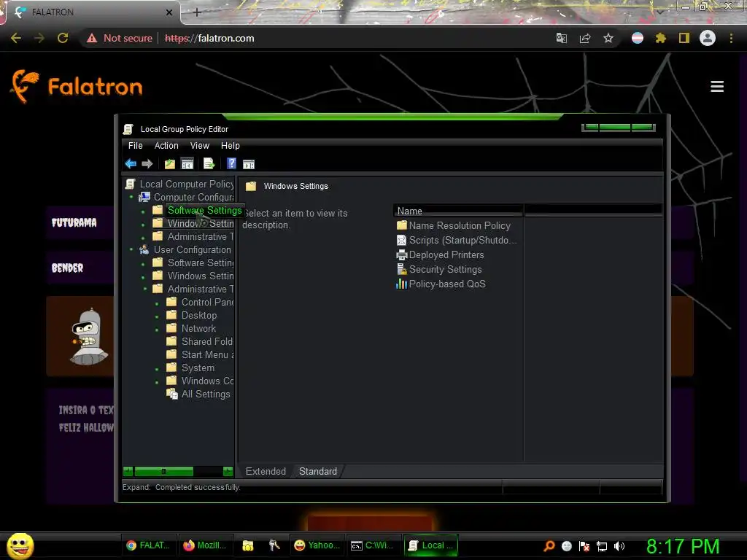Expand the System folder expander
The width and height of the screenshot is (747, 560).
coord(157,369)
